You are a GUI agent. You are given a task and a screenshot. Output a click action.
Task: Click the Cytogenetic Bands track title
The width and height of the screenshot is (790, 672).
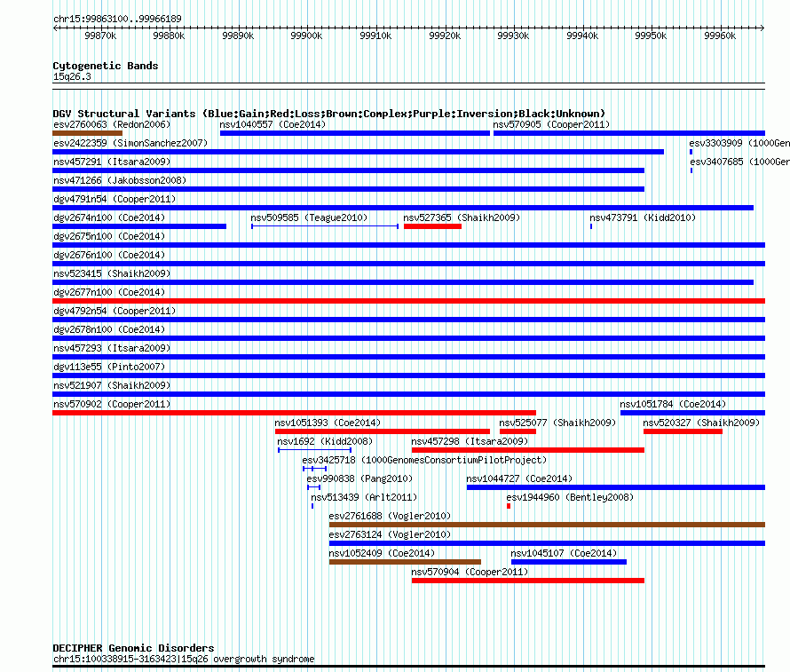tap(106, 66)
